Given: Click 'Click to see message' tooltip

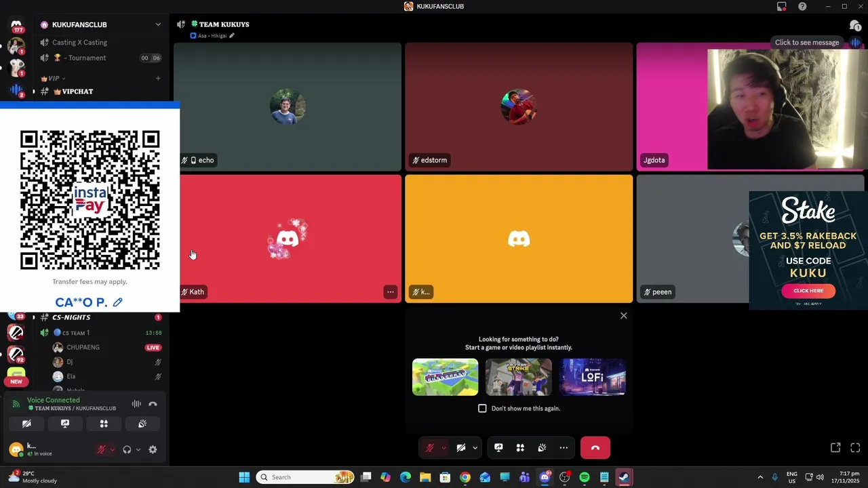Looking at the screenshot, I should click(807, 43).
